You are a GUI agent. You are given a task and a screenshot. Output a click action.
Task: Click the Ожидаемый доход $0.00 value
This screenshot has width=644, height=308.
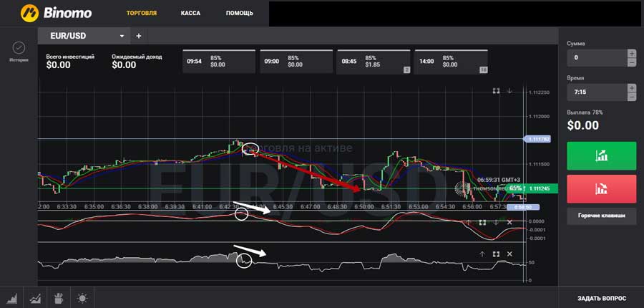tap(124, 65)
